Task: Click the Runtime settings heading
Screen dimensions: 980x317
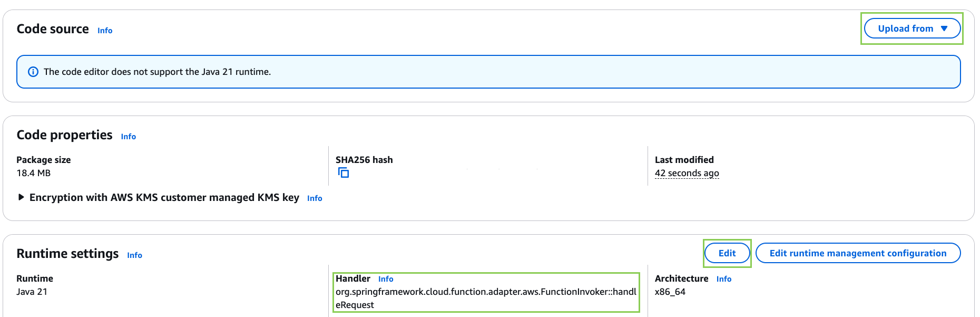Action: [x=67, y=254]
